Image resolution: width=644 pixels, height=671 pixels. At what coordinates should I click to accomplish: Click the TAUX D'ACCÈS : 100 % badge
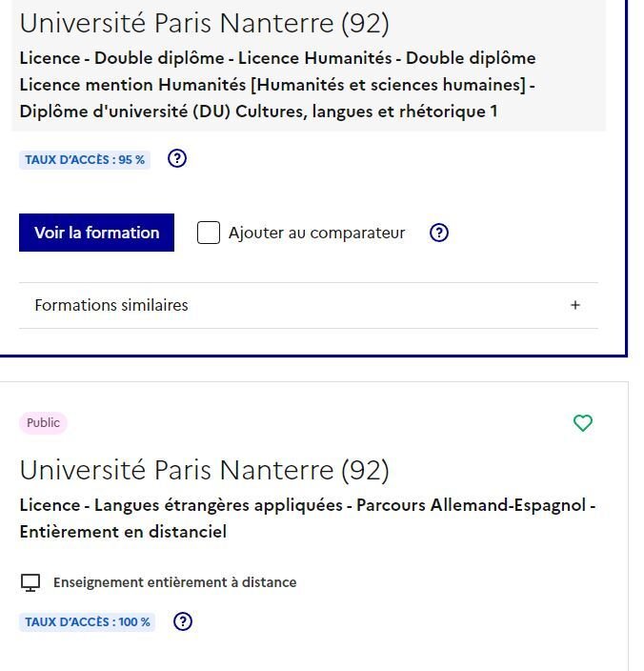tap(88, 621)
